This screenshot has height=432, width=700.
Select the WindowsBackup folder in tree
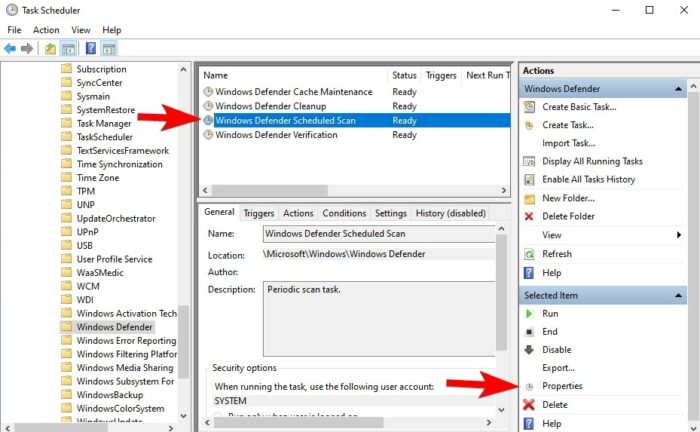[110, 395]
